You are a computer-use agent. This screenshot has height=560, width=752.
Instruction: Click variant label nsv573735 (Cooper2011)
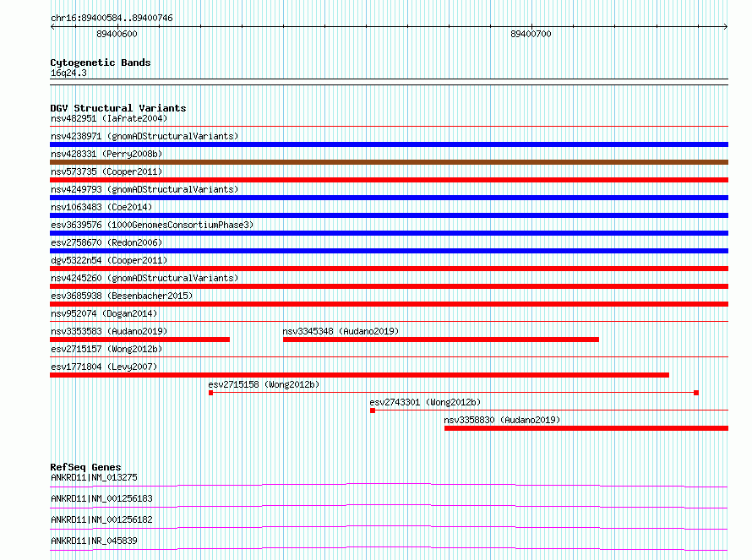coord(106,171)
